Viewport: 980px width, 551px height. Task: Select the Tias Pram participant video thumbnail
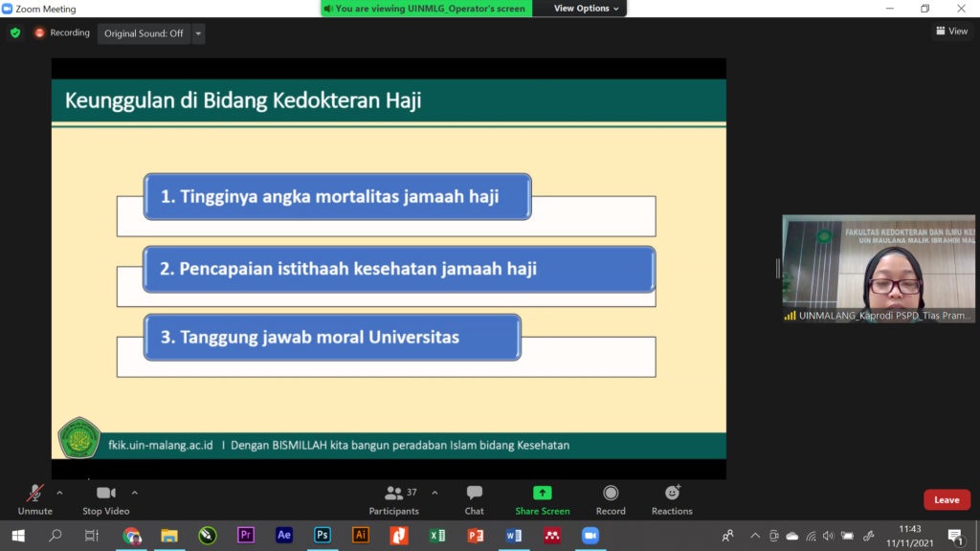pos(879,269)
